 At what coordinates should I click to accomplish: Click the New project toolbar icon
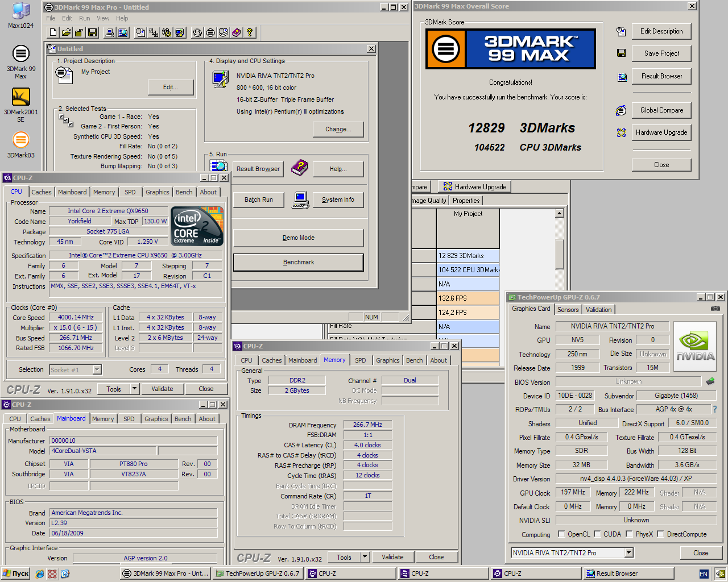[x=53, y=32]
